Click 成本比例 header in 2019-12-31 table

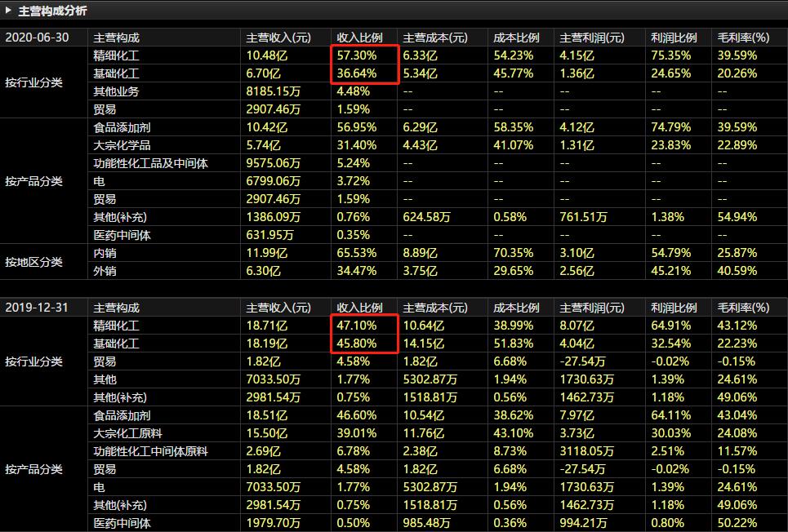click(516, 308)
